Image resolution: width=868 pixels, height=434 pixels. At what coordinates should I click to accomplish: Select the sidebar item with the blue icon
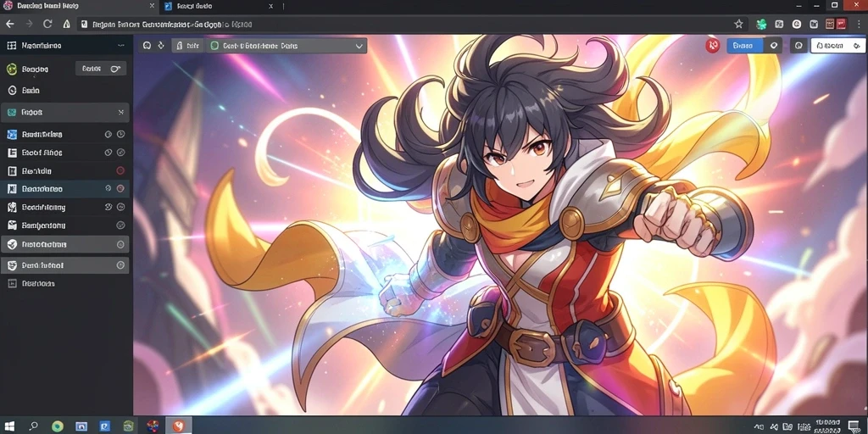point(65,134)
